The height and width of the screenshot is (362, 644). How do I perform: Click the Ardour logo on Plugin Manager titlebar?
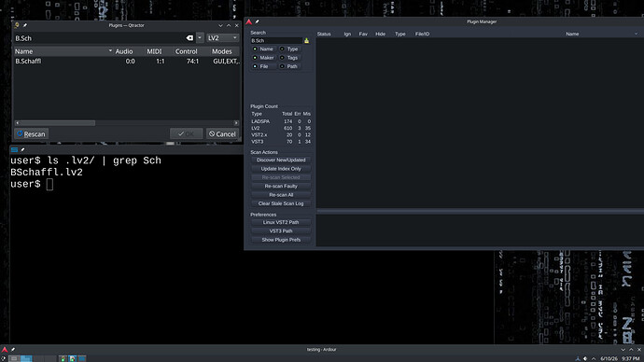click(249, 21)
